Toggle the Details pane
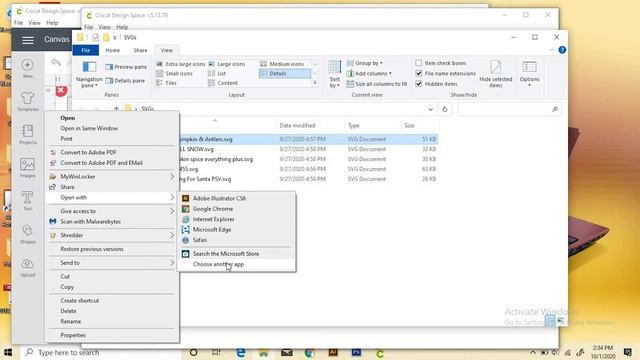 point(125,81)
